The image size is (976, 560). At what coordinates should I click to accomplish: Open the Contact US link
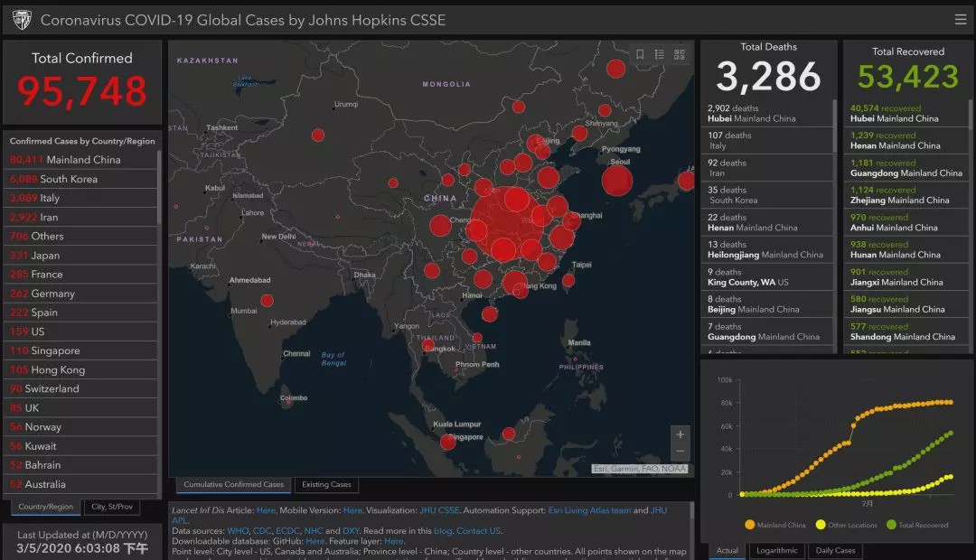[x=478, y=531]
